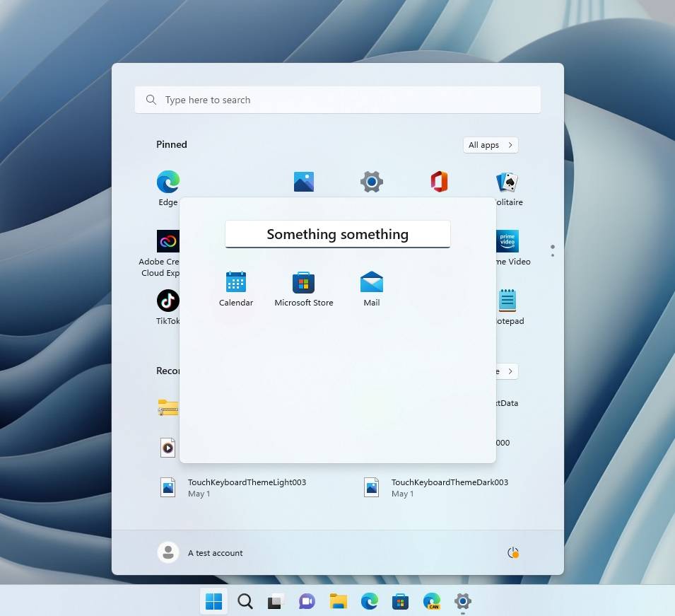
Task: Launch Solitaire from pinned apps
Action: coord(507,181)
